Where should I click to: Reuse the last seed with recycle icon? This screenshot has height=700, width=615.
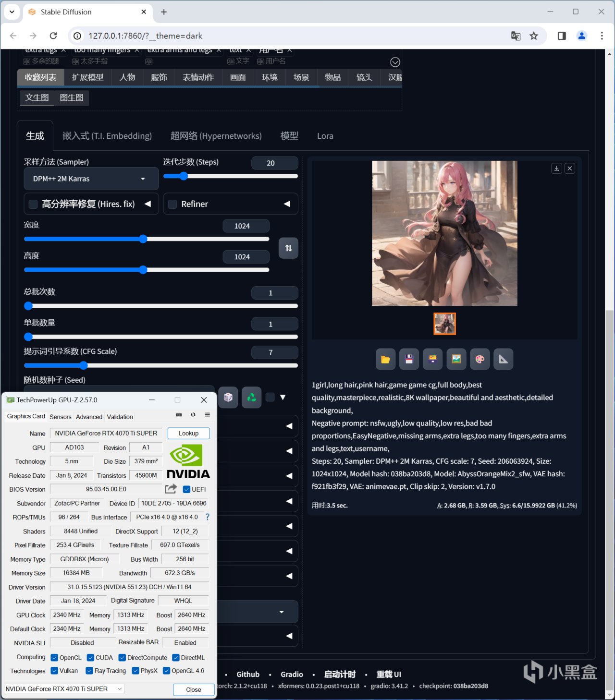[252, 398]
